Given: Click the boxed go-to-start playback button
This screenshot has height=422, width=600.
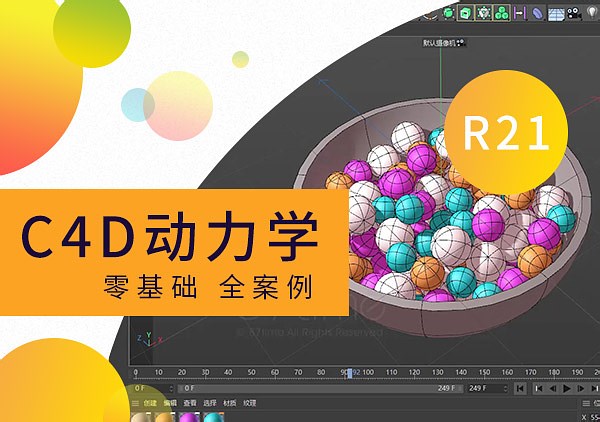Looking at the screenshot, I should click(x=520, y=388).
